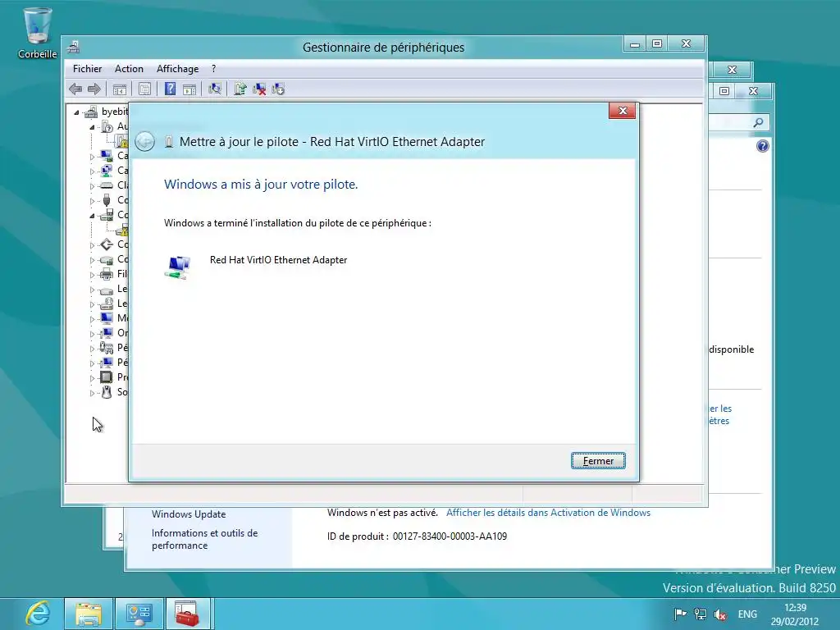Click the Forward arrow in Device Manager toolbar
This screenshot has width=840, height=630.
pos(94,89)
